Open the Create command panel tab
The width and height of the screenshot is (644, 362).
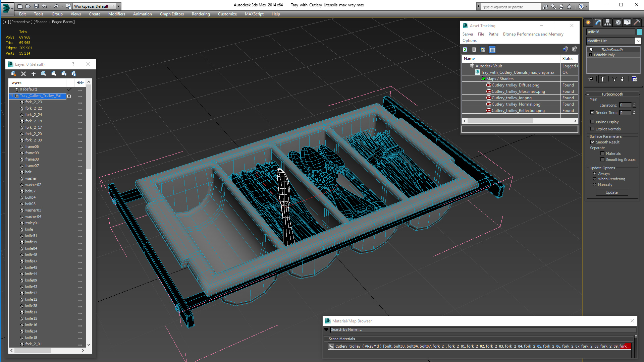click(x=588, y=22)
